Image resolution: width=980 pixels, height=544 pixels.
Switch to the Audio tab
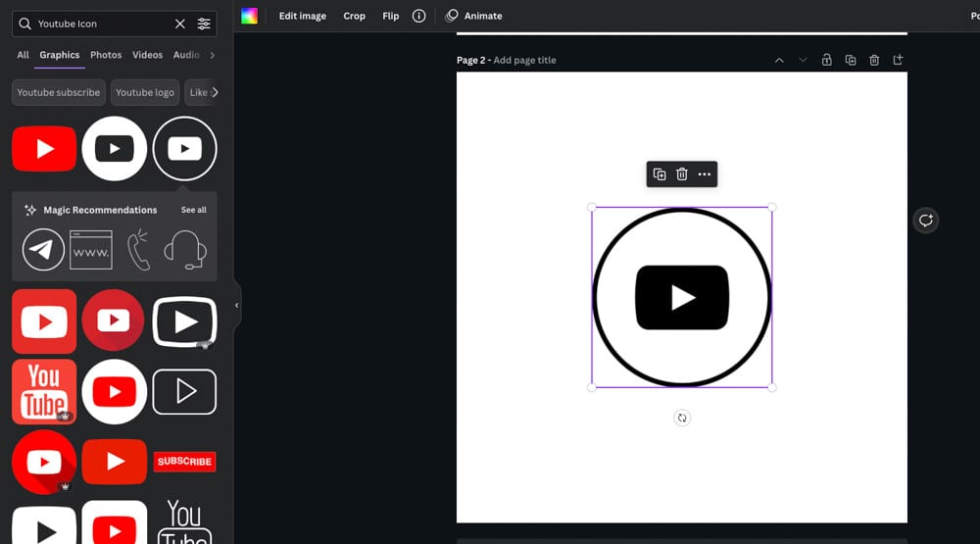(x=186, y=55)
